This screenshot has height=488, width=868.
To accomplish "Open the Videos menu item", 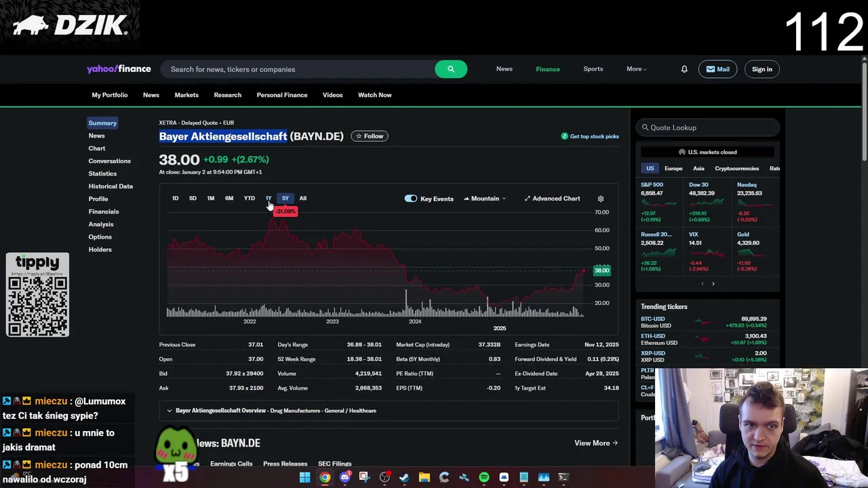I will (x=333, y=95).
